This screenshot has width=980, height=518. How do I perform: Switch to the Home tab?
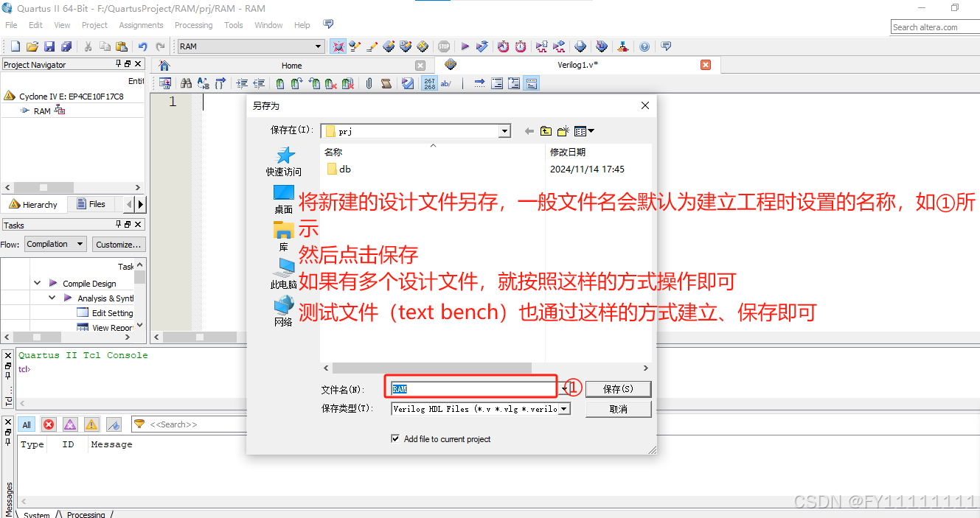click(291, 66)
